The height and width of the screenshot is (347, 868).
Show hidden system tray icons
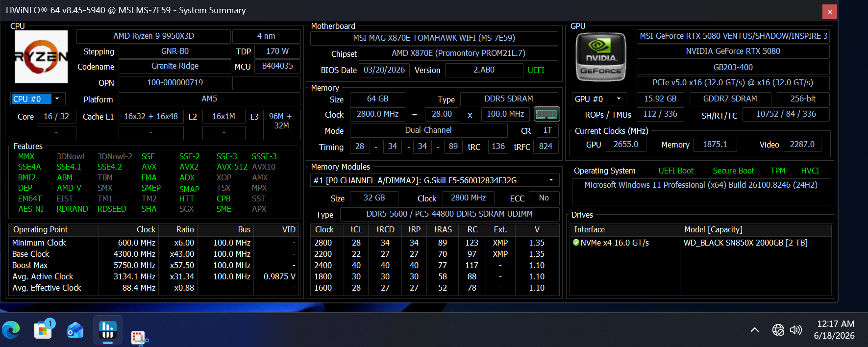click(x=755, y=330)
